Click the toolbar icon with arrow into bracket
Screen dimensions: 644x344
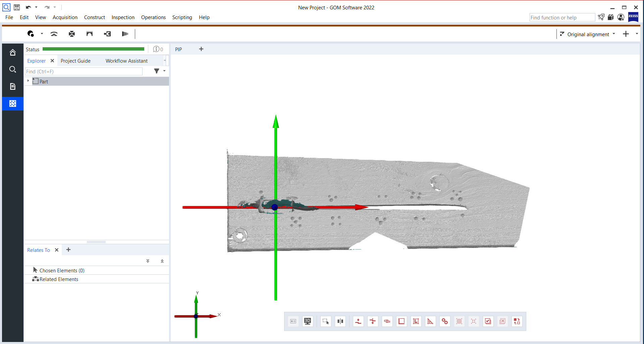tap(107, 33)
